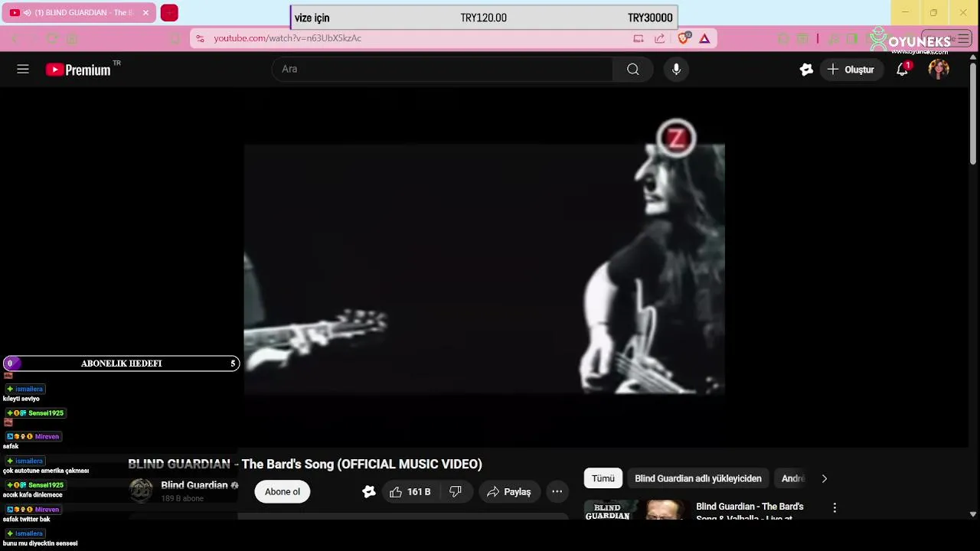Open the three-dot more actions button
The width and height of the screenshot is (980, 551).
point(557,492)
